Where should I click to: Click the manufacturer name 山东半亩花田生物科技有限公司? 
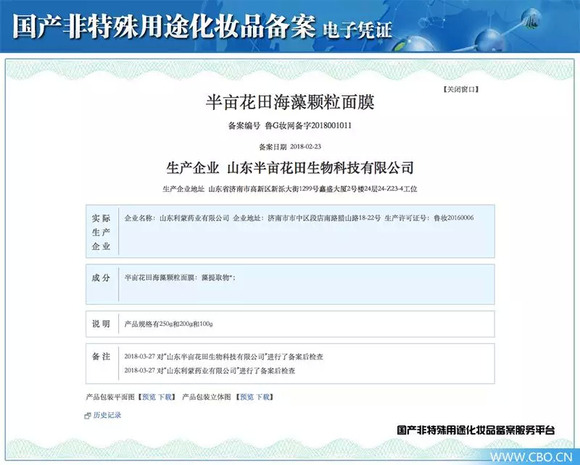pos(320,168)
